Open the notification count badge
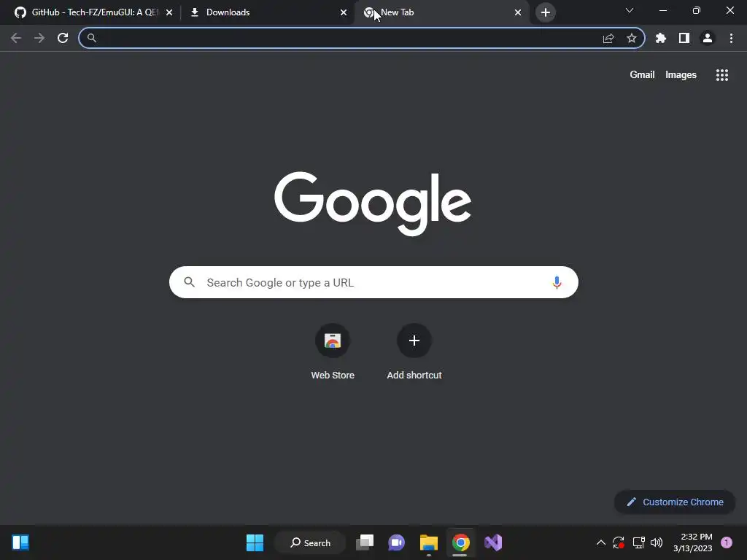Image resolution: width=747 pixels, height=560 pixels. point(727,542)
